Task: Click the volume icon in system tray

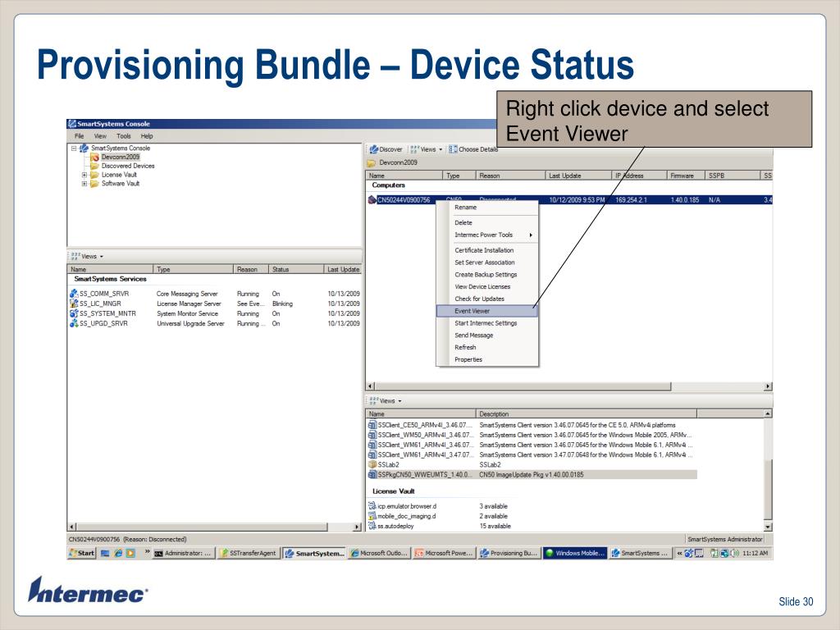Action: point(734,554)
